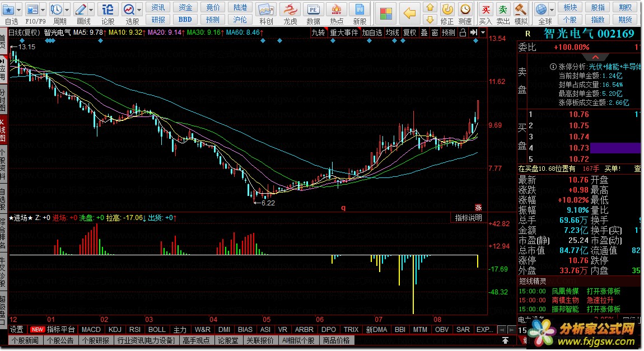This screenshot has width=644, height=351.
Task: Expand the 全球 dropdown arrow
Action: pos(552,10)
